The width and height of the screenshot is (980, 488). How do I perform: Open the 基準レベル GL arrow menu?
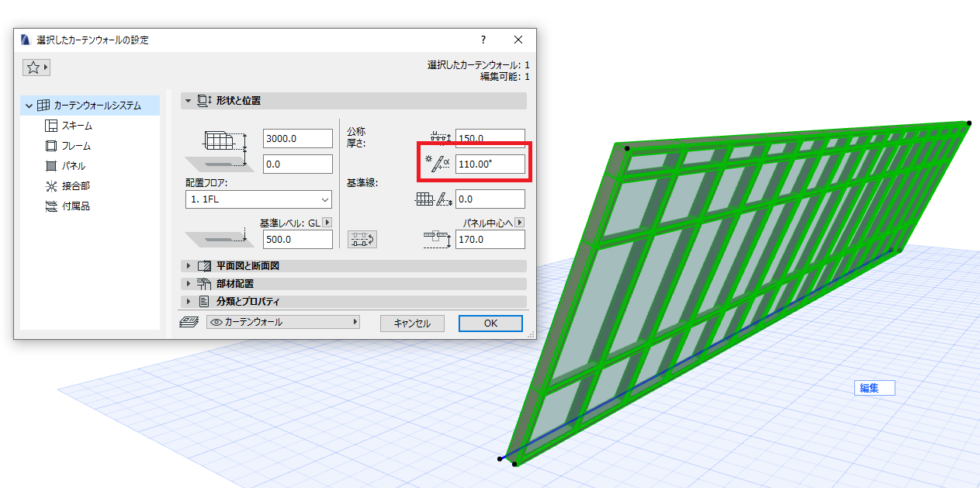tap(327, 223)
